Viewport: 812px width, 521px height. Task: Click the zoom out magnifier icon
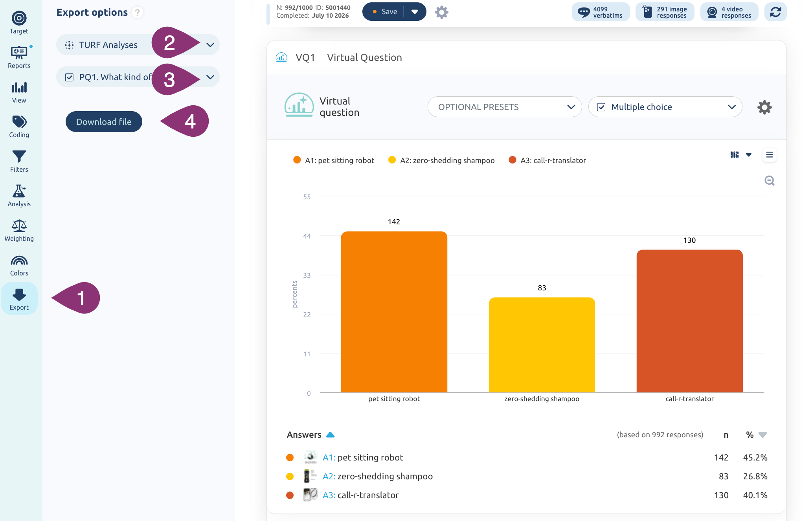pyautogui.click(x=769, y=181)
